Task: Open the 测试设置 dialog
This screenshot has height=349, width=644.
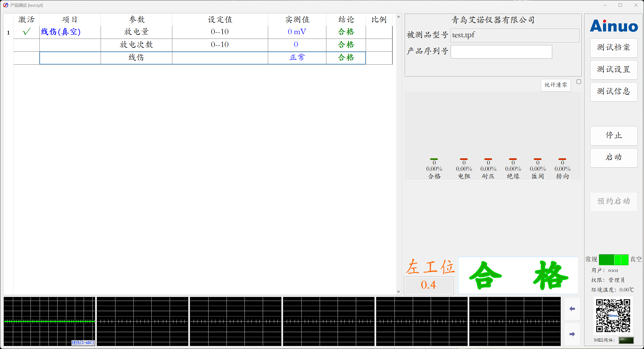Action: [614, 70]
